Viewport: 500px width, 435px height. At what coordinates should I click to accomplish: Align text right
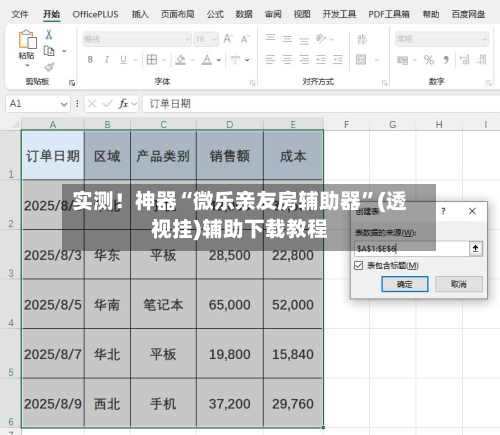[304, 60]
